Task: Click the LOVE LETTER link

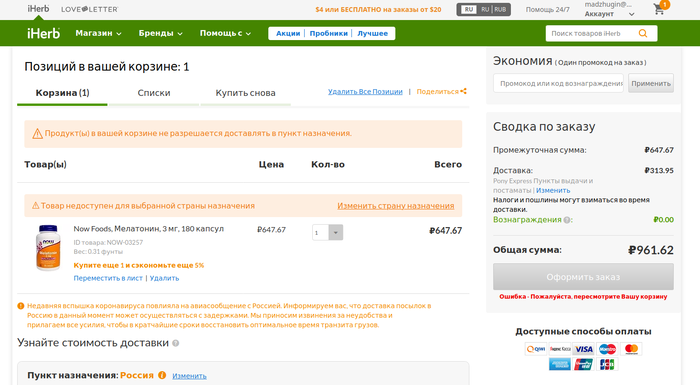Action: 90,9
